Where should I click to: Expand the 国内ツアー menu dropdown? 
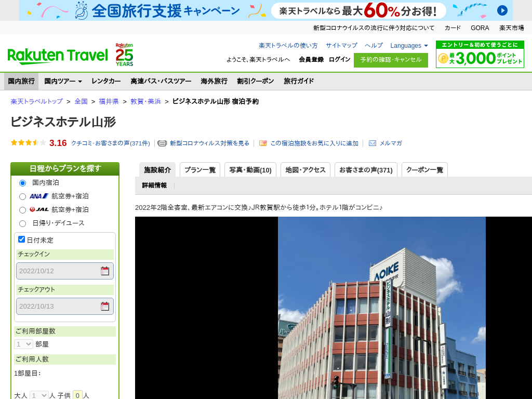coord(63,81)
